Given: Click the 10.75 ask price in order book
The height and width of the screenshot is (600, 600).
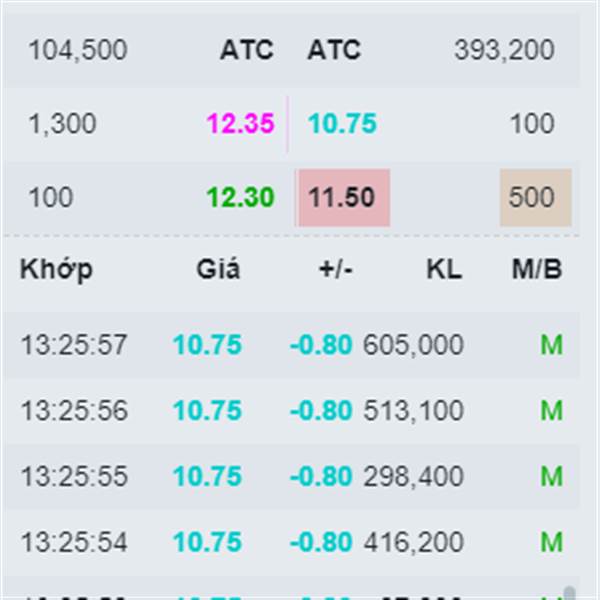Looking at the screenshot, I should pos(342,124).
